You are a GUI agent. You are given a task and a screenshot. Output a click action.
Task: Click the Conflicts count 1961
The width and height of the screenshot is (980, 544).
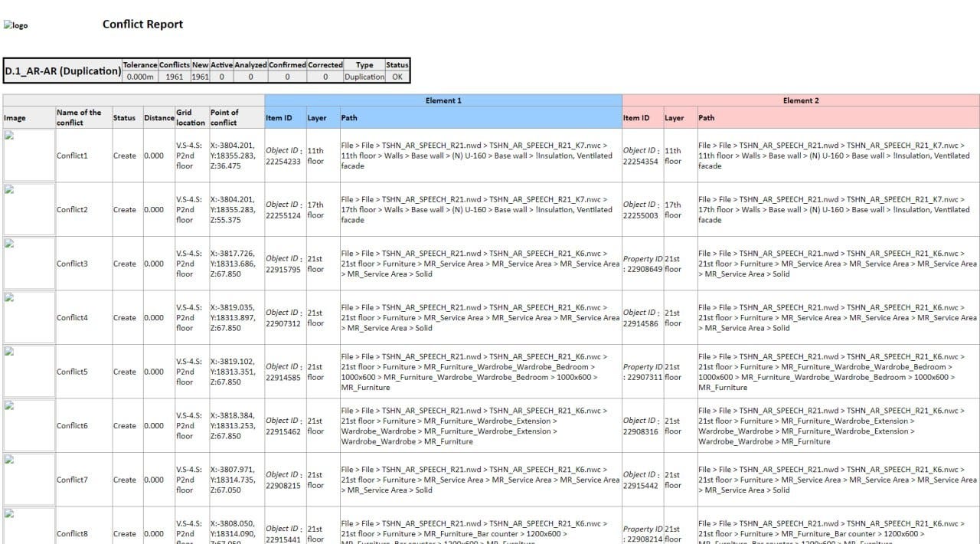tap(174, 77)
